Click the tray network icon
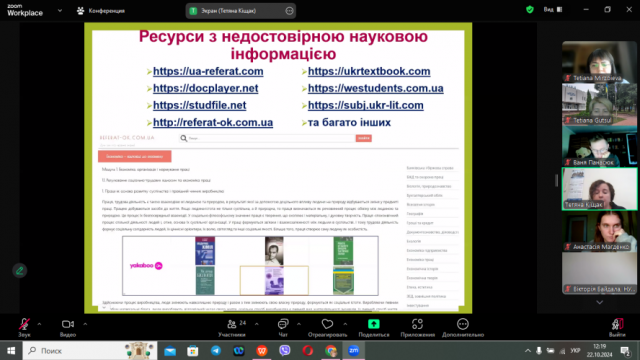640x360 pixels. point(562,351)
